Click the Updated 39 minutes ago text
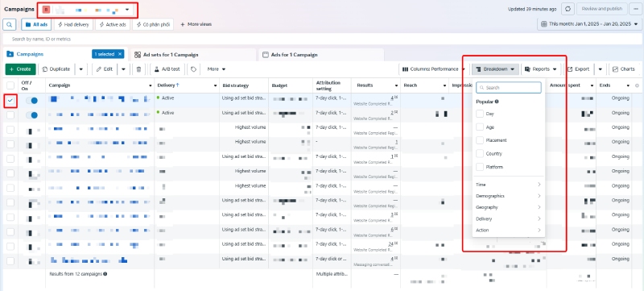 [532, 9]
